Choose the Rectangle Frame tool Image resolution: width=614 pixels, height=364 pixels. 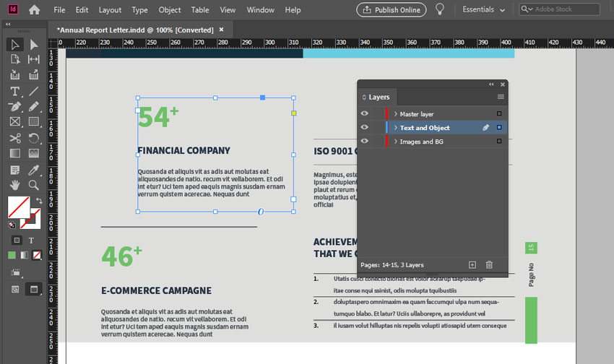coord(15,122)
